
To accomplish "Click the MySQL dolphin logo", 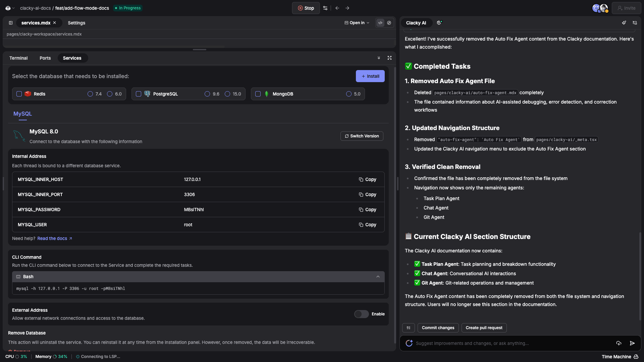I will (x=19, y=136).
